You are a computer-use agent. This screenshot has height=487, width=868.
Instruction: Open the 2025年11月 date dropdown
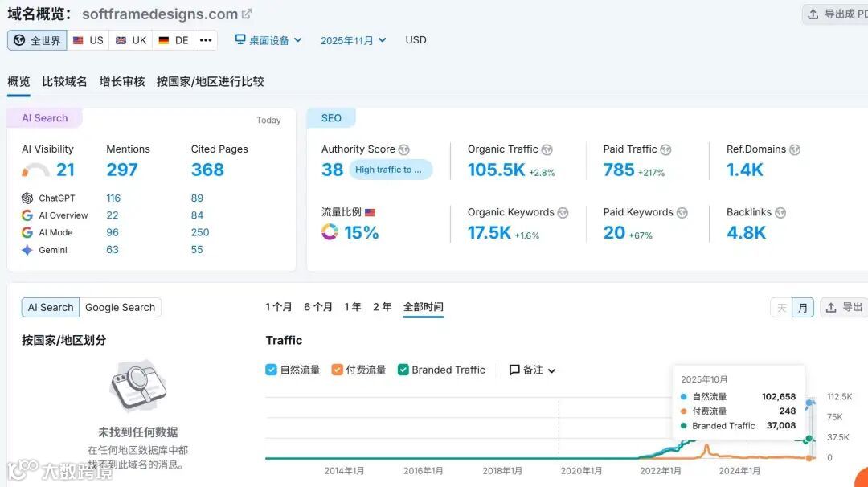pos(353,40)
